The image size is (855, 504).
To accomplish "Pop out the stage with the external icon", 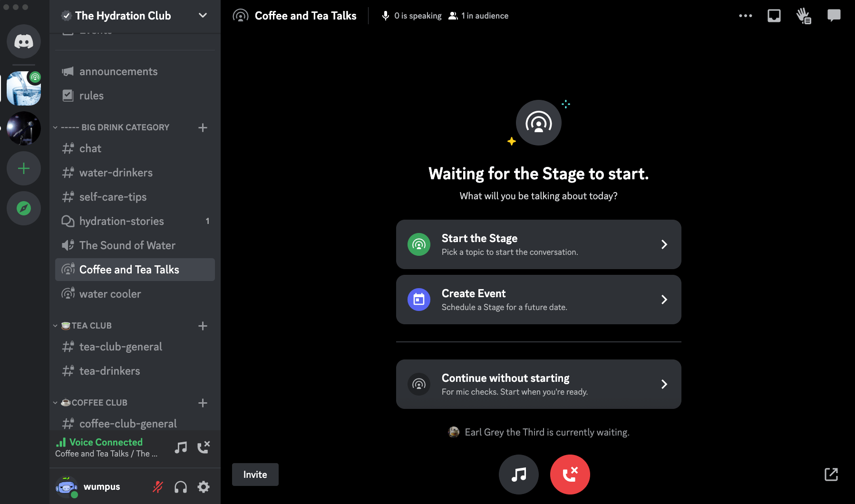I will tap(831, 474).
